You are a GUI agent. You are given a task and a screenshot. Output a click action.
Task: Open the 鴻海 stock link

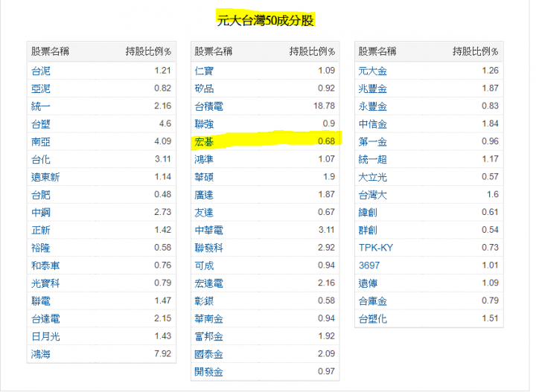point(41,355)
